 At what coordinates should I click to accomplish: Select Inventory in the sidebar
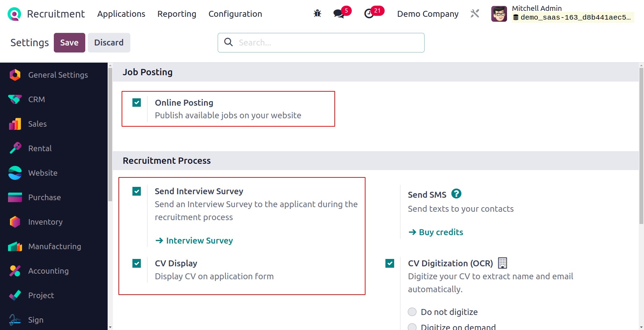[54, 222]
